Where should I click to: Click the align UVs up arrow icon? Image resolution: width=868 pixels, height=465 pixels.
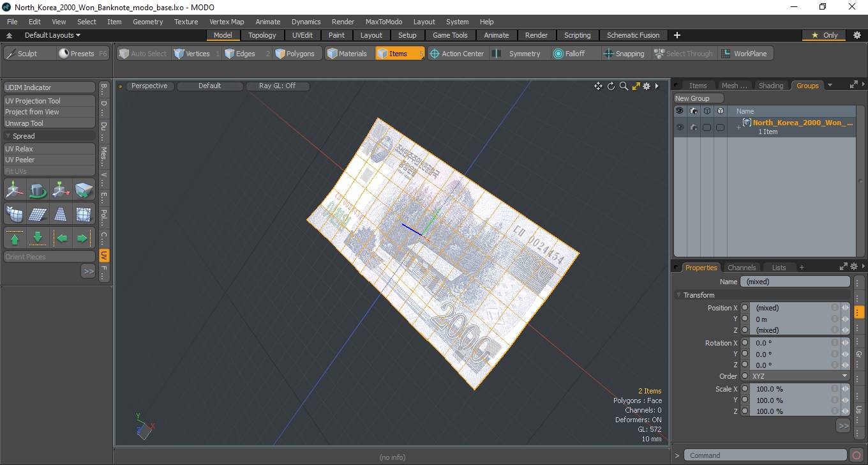click(x=15, y=238)
